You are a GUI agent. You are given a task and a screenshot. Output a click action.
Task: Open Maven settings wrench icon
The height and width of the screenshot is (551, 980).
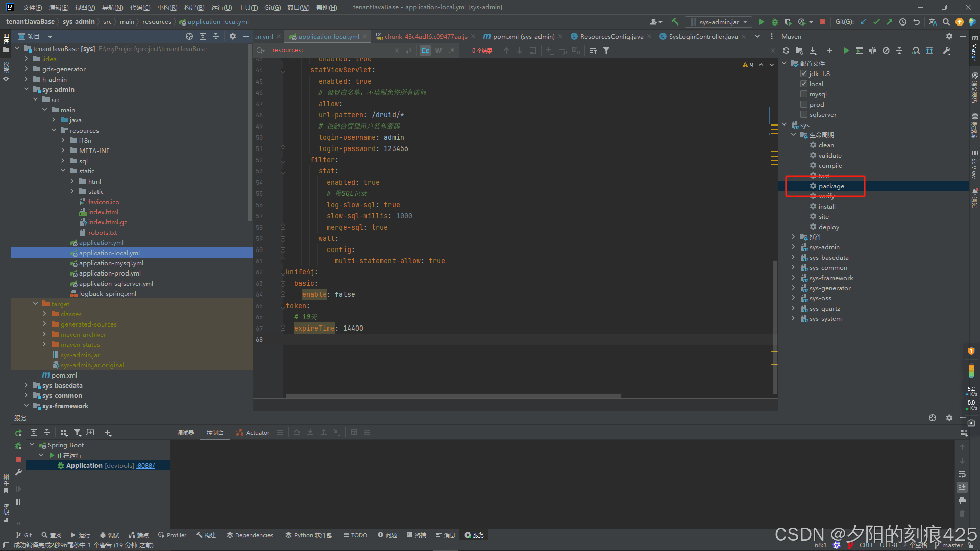[x=946, y=51]
